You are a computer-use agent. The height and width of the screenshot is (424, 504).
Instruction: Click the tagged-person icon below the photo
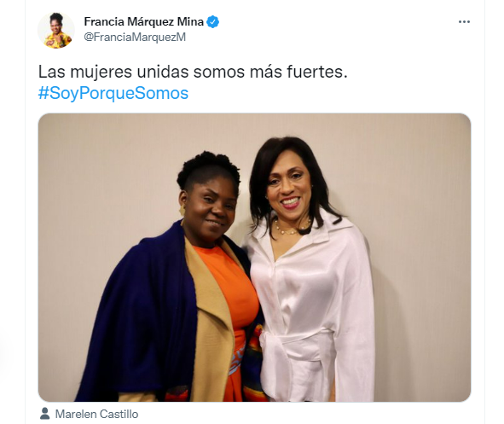coord(45,414)
